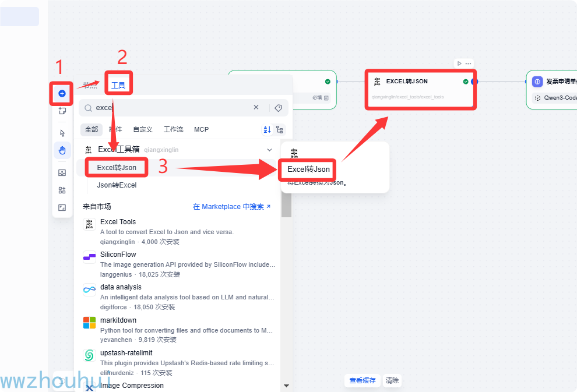This screenshot has height=392, width=577.
Task: Add a note with the sticky note icon
Action: (x=62, y=111)
